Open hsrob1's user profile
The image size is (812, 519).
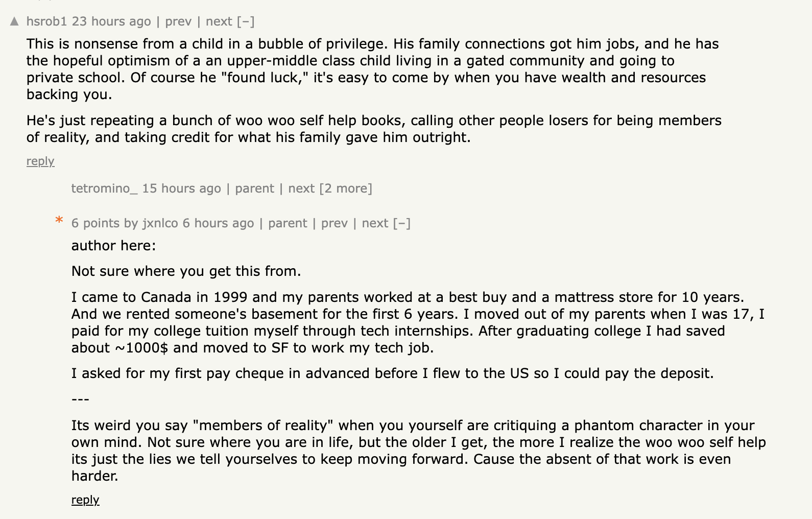pyautogui.click(x=46, y=21)
